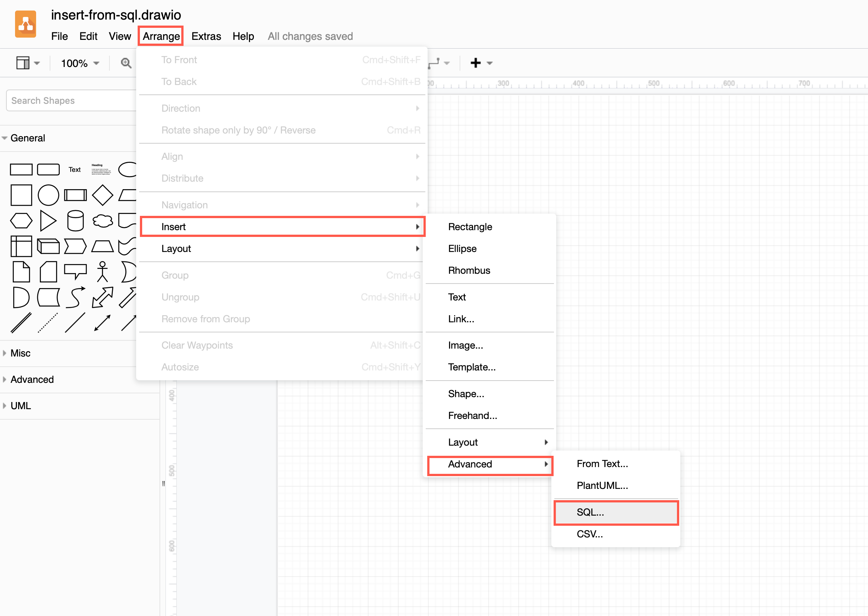Choose the PlantUML... option
This screenshot has height=616, width=868.
pyautogui.click(x=602, y=486)
